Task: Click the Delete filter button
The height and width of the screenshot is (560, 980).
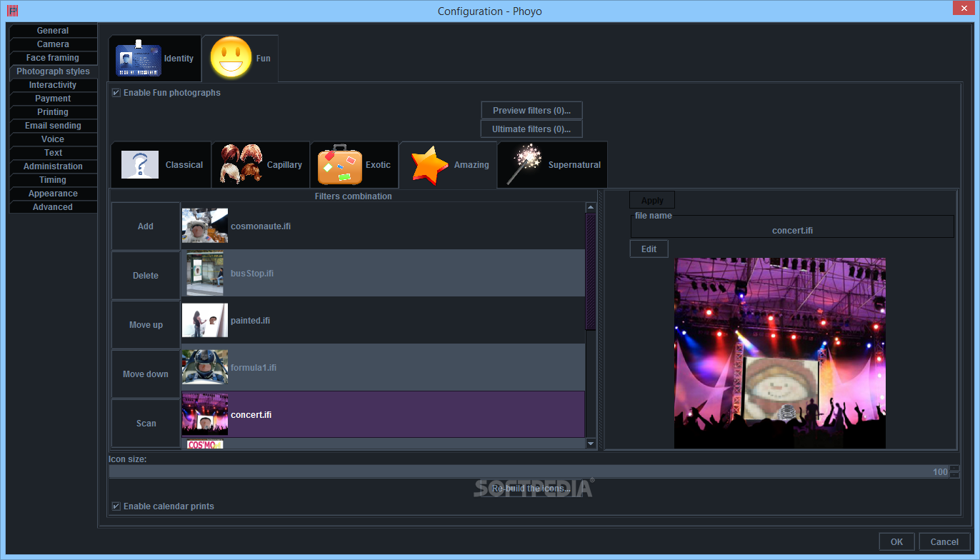Action: tap(146, 276)
